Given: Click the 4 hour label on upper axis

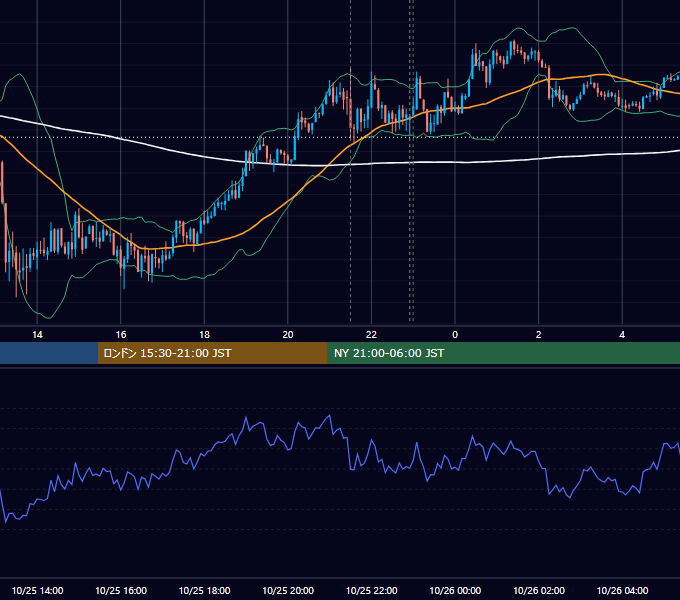Looking at the screenshot, I should pyautogui.click(x=622, y=335).
